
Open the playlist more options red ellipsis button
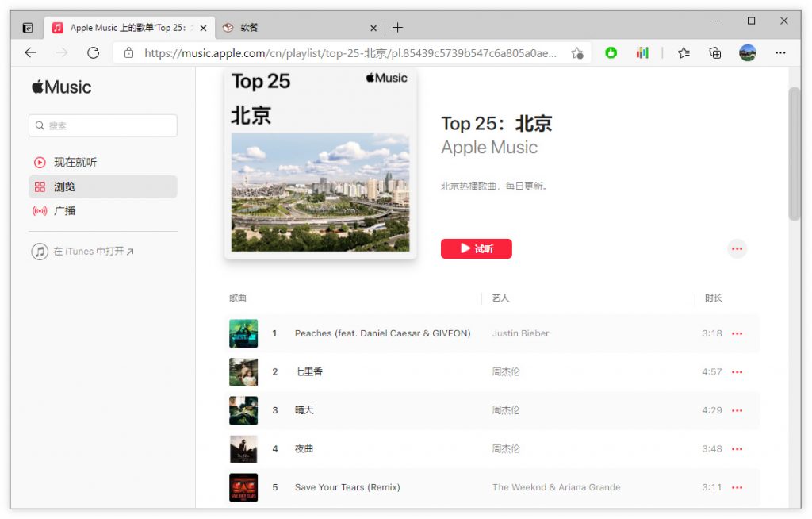(x=737, y=249)
